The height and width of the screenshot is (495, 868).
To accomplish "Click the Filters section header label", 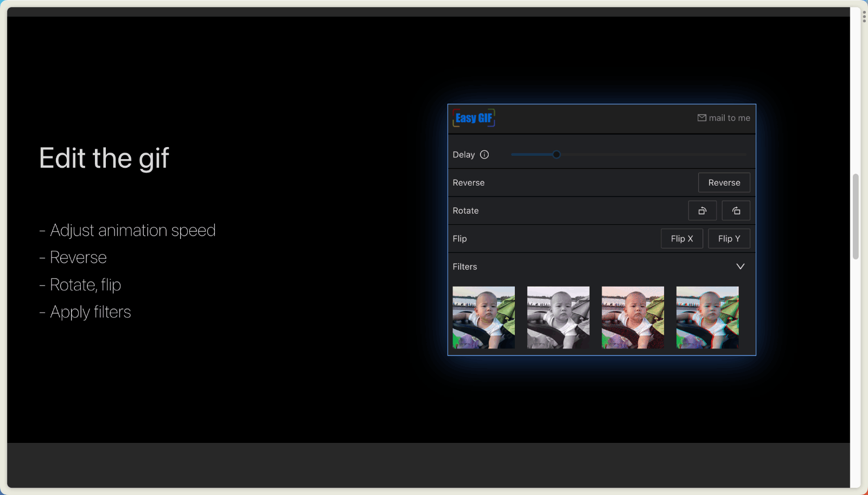I will pos(465,266).
